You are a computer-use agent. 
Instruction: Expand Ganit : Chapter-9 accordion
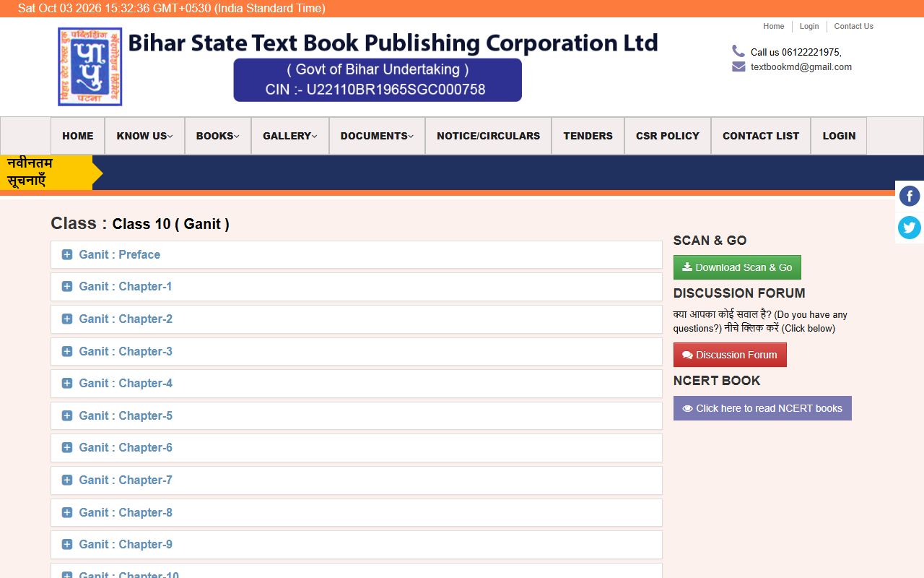357,544
